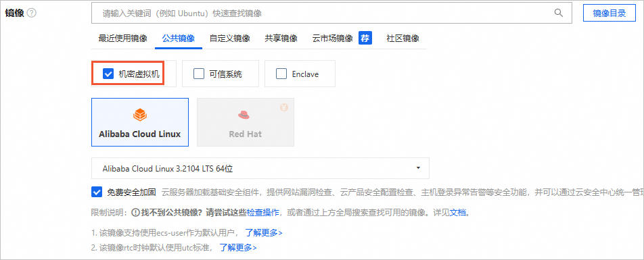Switch to the 共享镜像 tab

281,38
